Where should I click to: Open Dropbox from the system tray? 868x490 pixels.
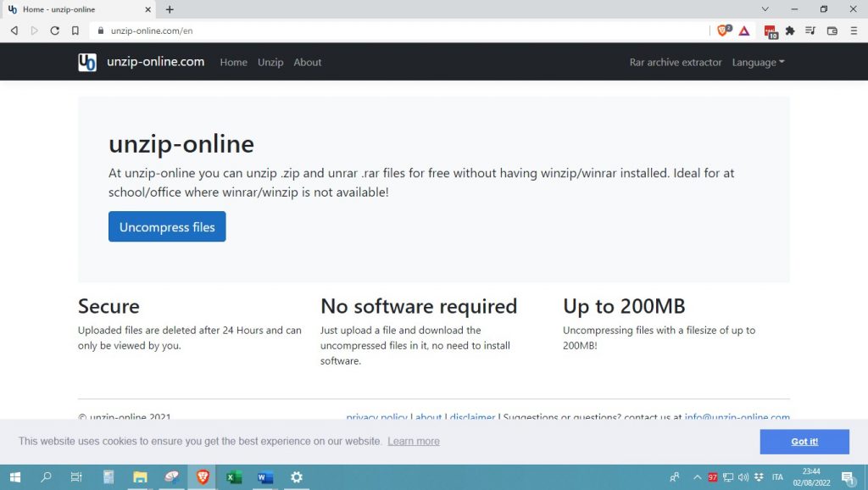(x=759, y=477)
